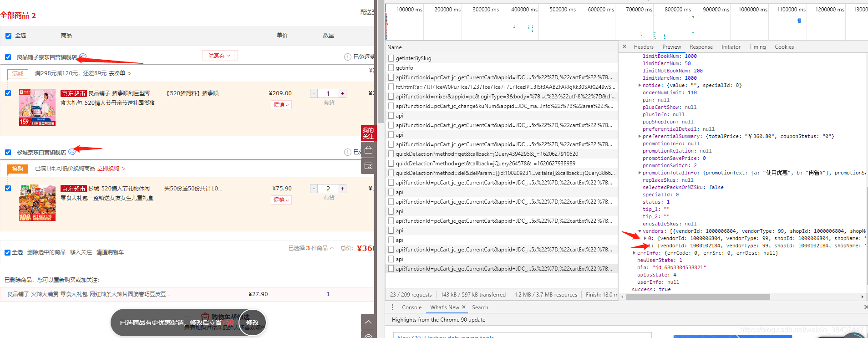Open DevTools drawer three-dot menu
The height and width of the screenshot is (338, 868).
tap(392, 307)
